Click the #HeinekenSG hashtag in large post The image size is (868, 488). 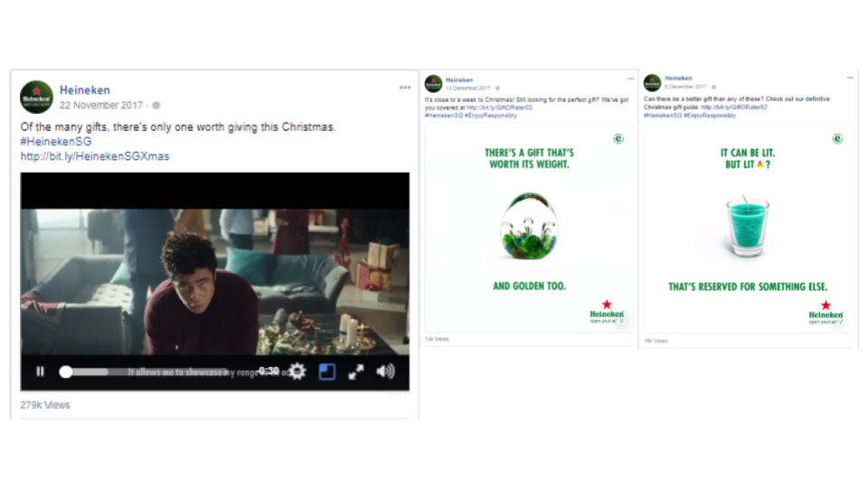[56, 142]
